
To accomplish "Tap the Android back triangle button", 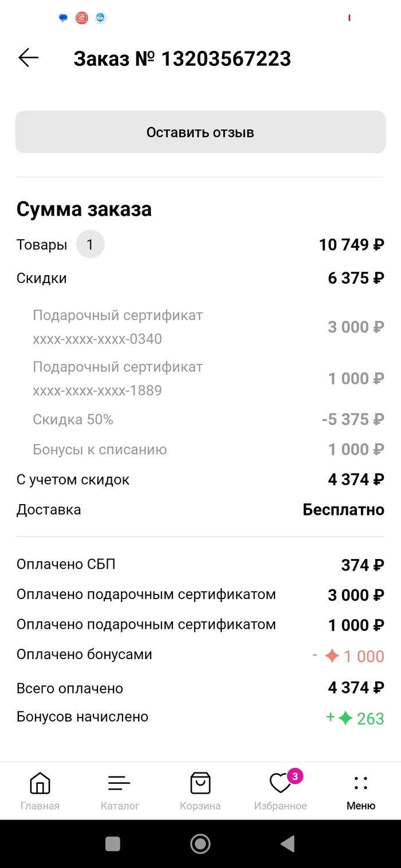I will click(x=287, y=843).
